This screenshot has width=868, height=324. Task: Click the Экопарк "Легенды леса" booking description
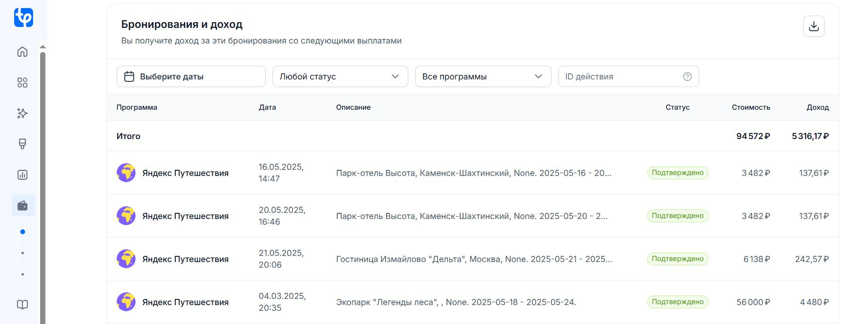click(456, 302)
